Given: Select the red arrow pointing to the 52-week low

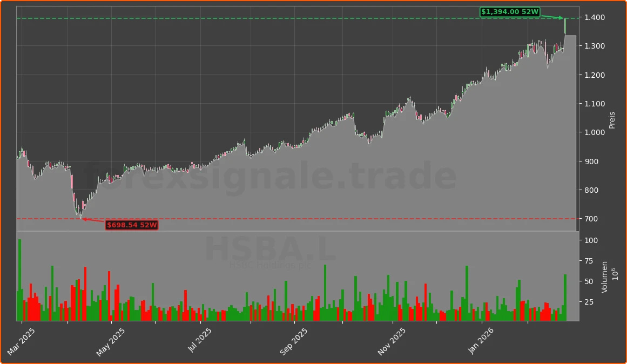Looking at the screenshot, I should (x=95, y=220).
